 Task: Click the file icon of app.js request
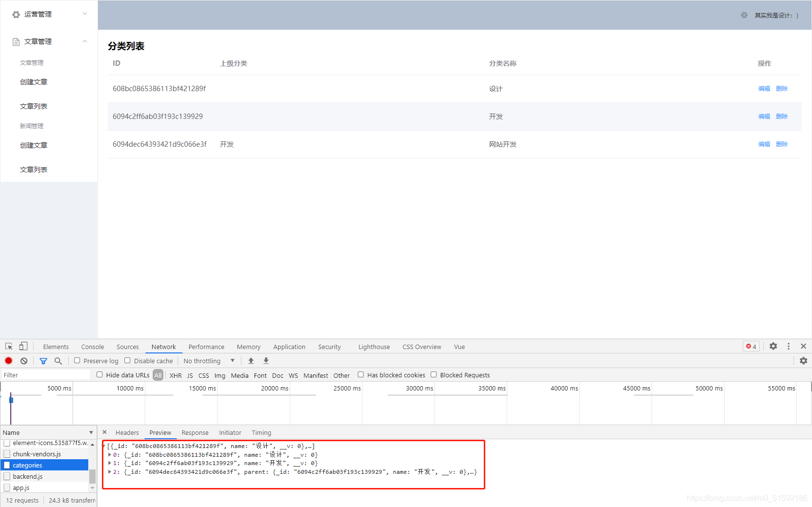[7, 487]
